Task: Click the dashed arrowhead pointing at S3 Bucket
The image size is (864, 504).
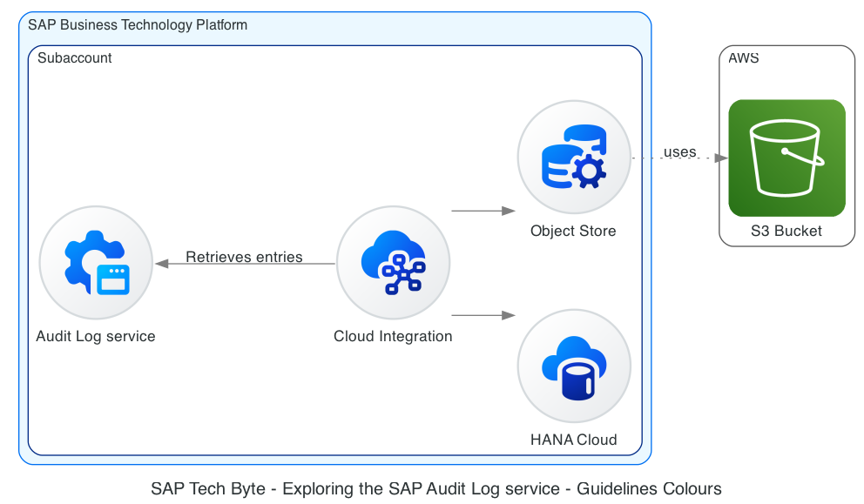Action: tap(721, 158)
